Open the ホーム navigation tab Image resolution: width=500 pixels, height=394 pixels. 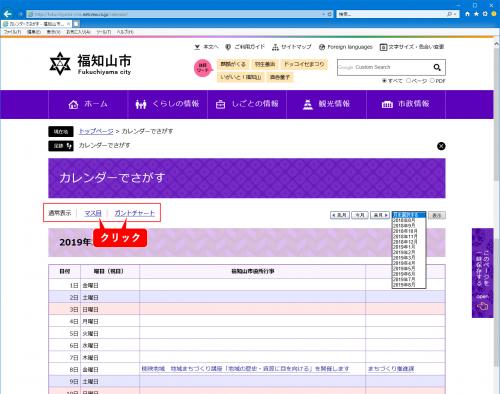(x=88, y=104)
